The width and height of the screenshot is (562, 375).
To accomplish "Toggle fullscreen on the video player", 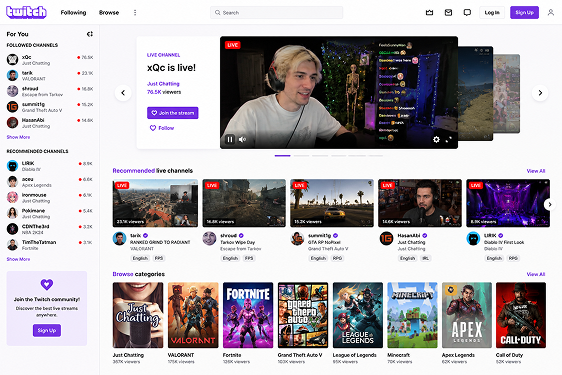I will pyautogui.click(x=448, y=139).
